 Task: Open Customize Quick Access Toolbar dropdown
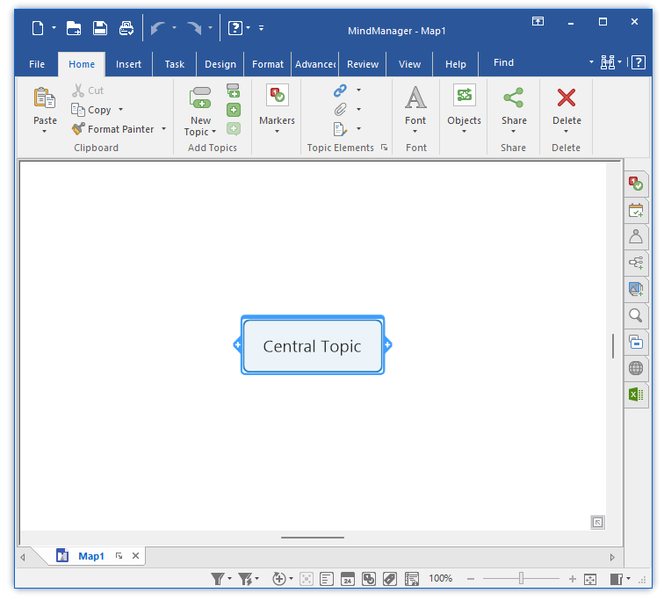pos(261,28)
